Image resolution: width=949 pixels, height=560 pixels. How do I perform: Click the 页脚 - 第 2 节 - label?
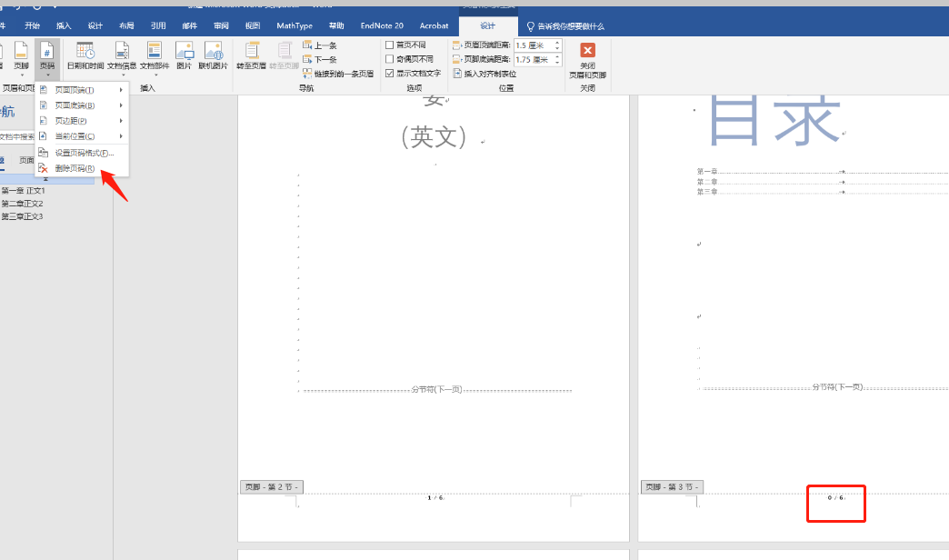[272, 486]
